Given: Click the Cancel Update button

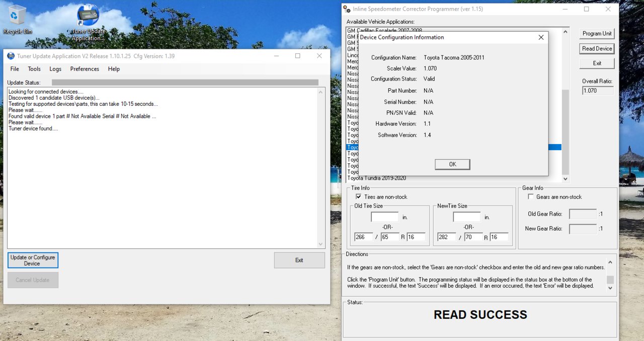Looking at the screenshot, I should click(x=33, y=280).
